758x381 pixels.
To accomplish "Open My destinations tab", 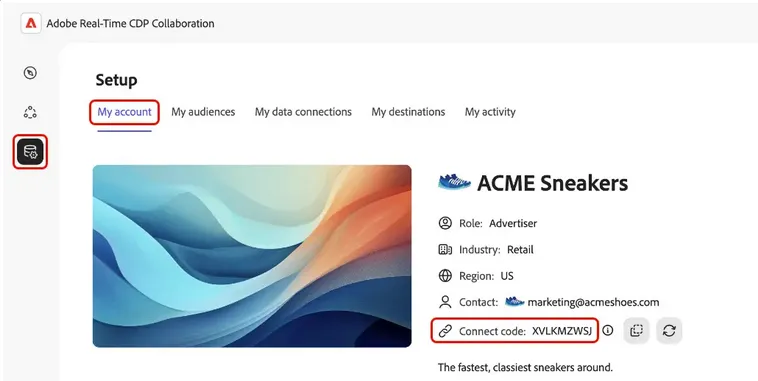I will pos(408,112).
